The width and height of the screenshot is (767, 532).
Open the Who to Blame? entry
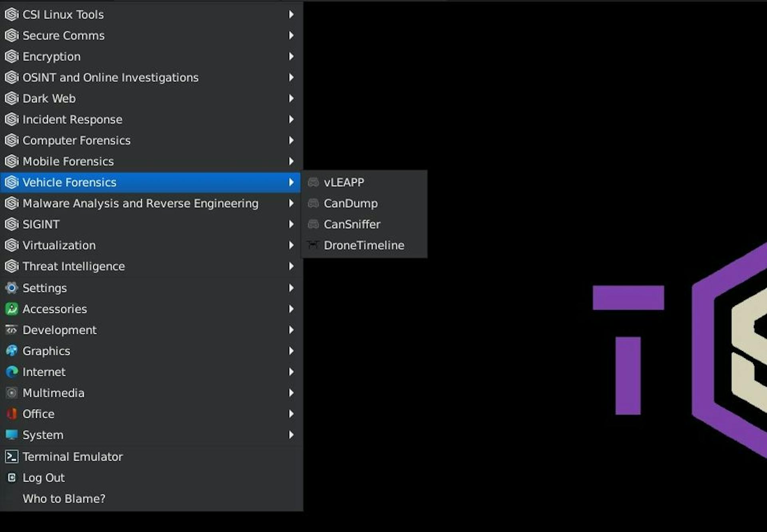[64, 499]
